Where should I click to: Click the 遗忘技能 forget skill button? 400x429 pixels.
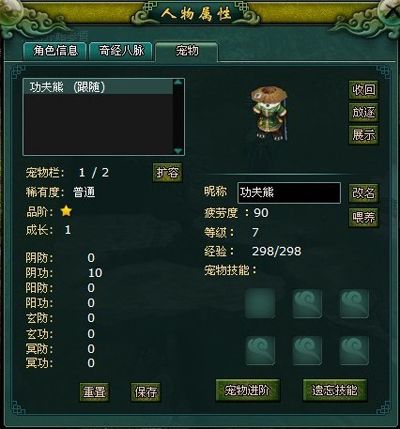335,390
